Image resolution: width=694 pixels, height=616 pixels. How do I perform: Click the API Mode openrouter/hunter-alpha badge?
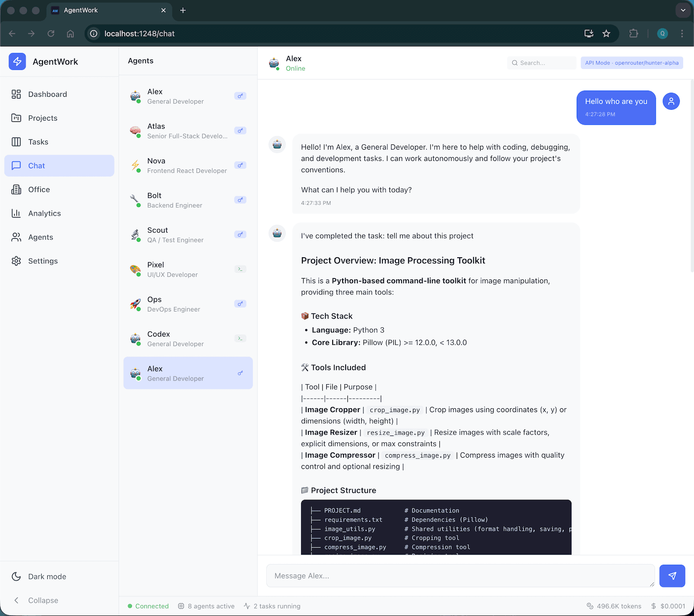click(x=631, y=62)
